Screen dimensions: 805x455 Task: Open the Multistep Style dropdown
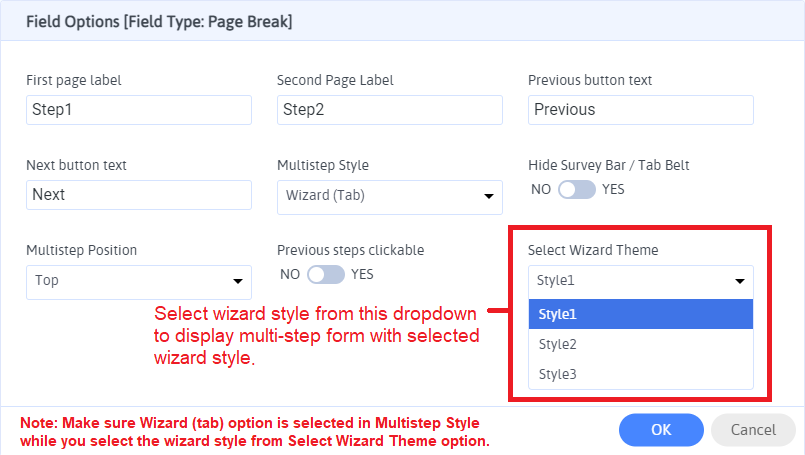pyautogui.click(x=389, y=196)
